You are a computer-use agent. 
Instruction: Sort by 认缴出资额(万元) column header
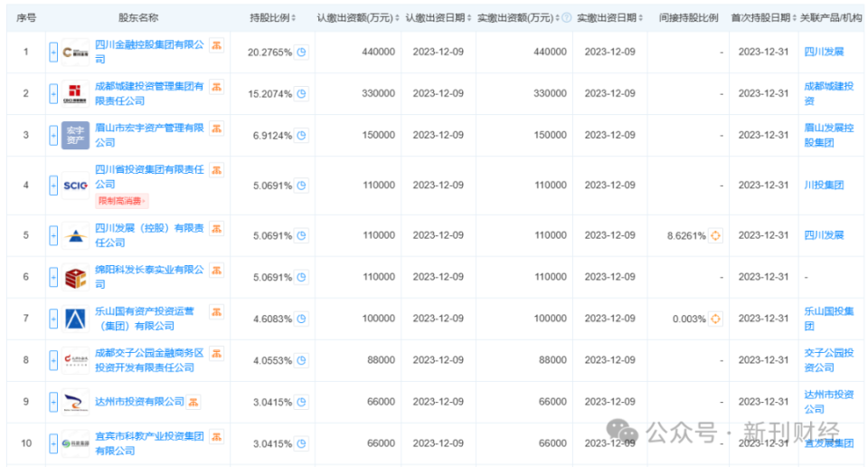[x=358, y=18]
